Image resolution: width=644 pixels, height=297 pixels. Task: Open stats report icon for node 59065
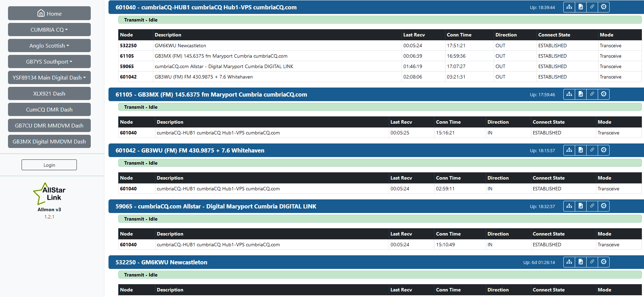pos(581,206)
